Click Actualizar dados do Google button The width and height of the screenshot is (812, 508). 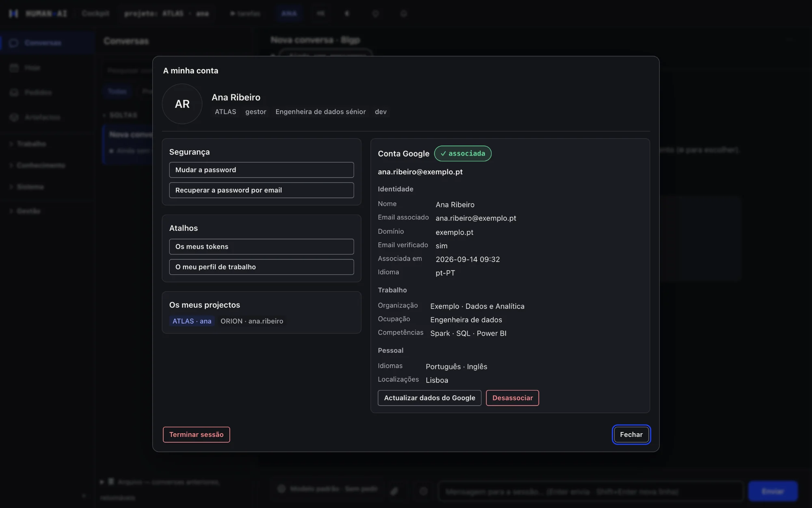tap(430, 398)
